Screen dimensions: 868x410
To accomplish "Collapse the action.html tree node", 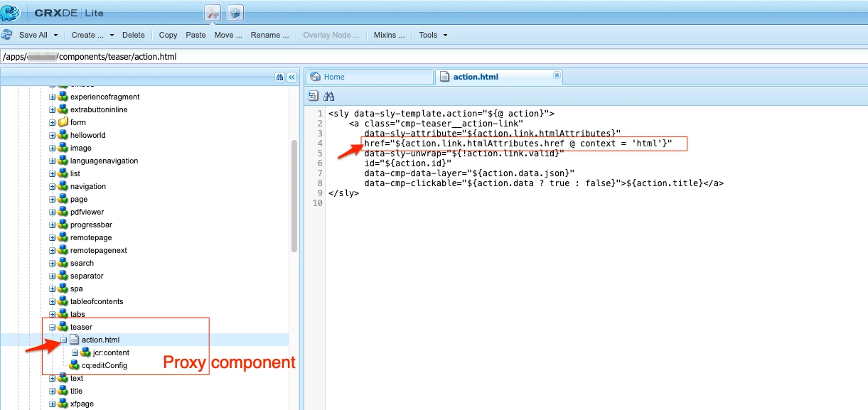I will [x=63, y=340].
